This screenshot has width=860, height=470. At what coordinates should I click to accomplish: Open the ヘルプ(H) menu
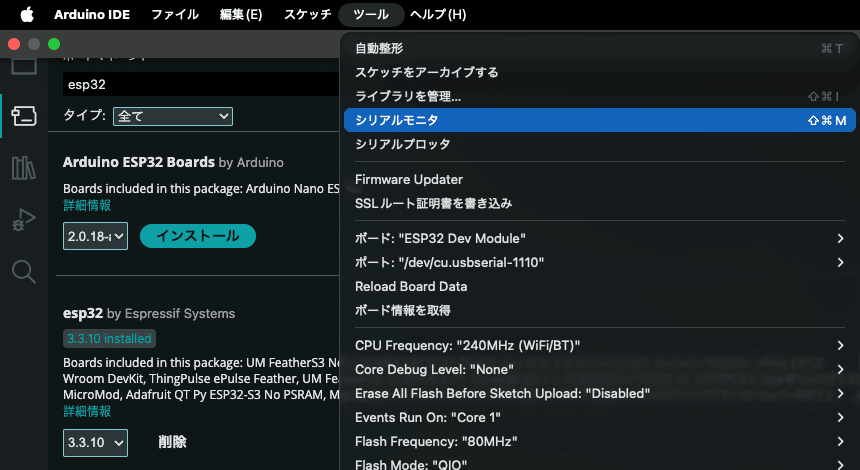point(438,15)
